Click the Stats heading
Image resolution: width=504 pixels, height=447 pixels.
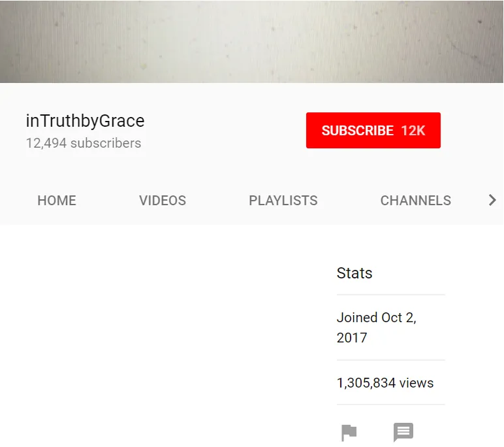(354, 273)
